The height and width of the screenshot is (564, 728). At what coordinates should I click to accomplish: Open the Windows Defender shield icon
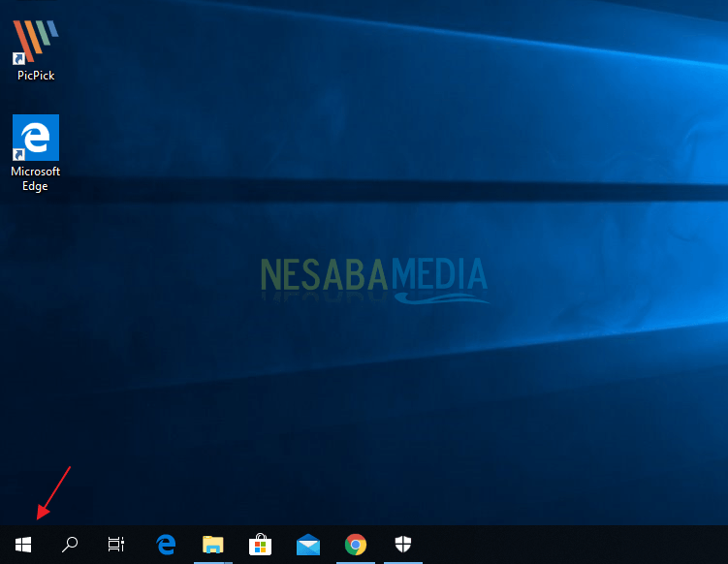tap(403, 545)
